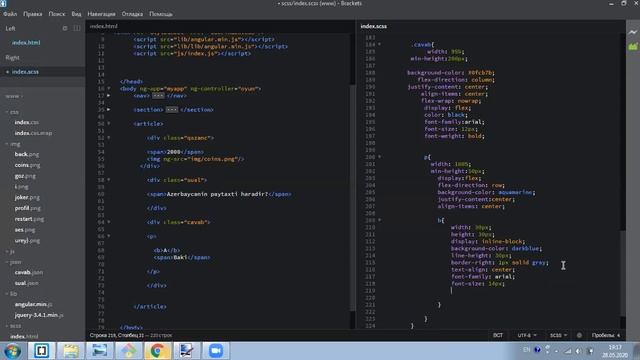Click the aquamarine color value on line 205
640x360 pixels.
[515, 192]
